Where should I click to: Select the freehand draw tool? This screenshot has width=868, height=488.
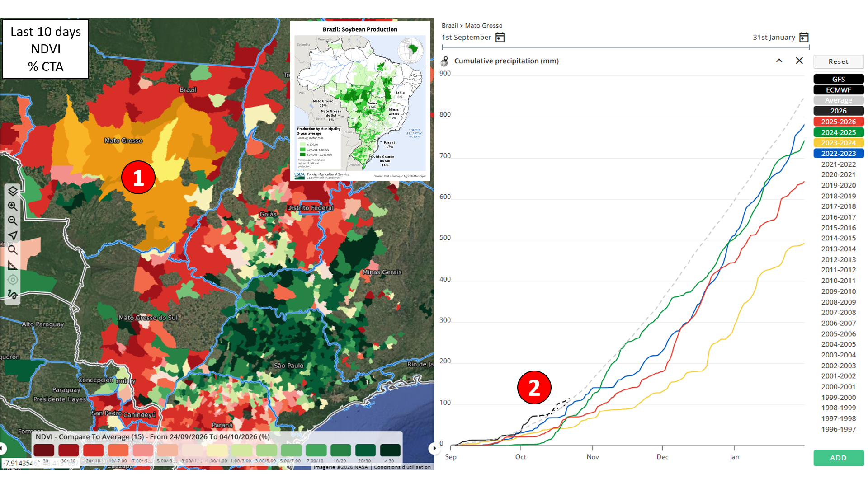pyautogui.click(x=13, y=295)
